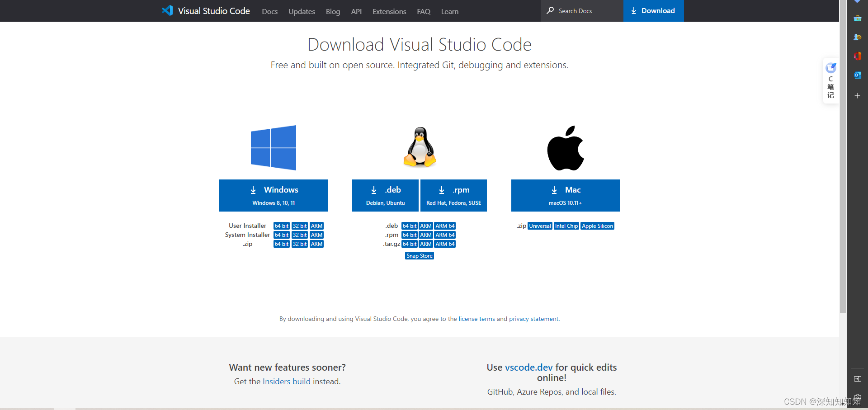The image size is (868, 410).
Task: Download the Windows installer with the big button
Action: click(x=274, y=195)
